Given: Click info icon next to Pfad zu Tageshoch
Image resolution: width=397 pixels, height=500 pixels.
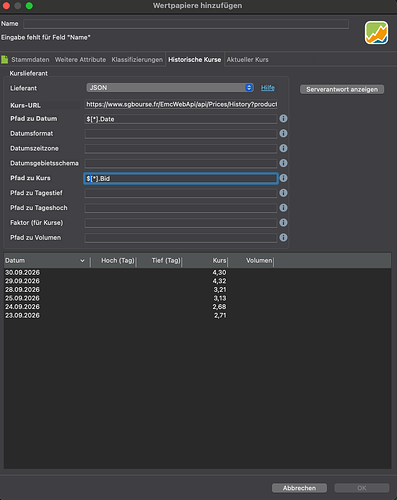Looking at the screenshot, I should (283, 208).
